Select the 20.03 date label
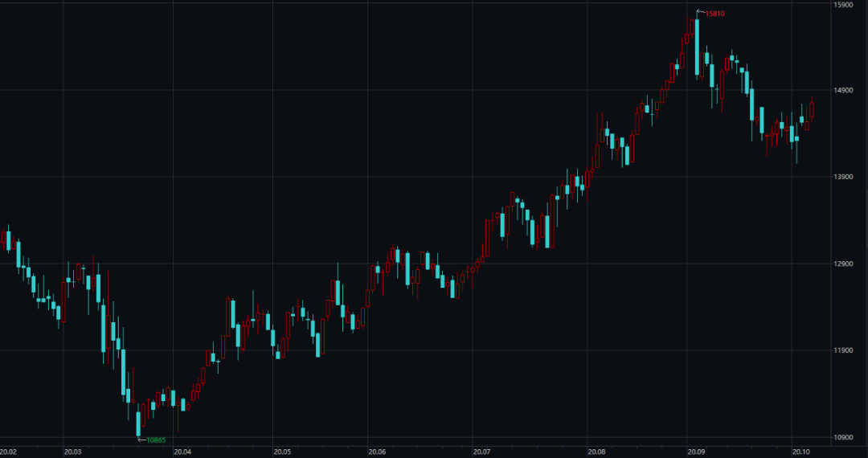The height and width of the screenshot is (458, 868). [x=73, y=452]
